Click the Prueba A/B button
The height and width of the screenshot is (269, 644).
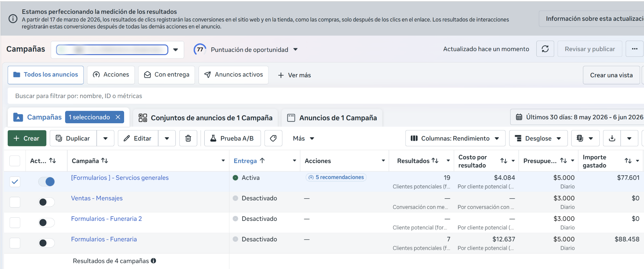pos(232,138)
